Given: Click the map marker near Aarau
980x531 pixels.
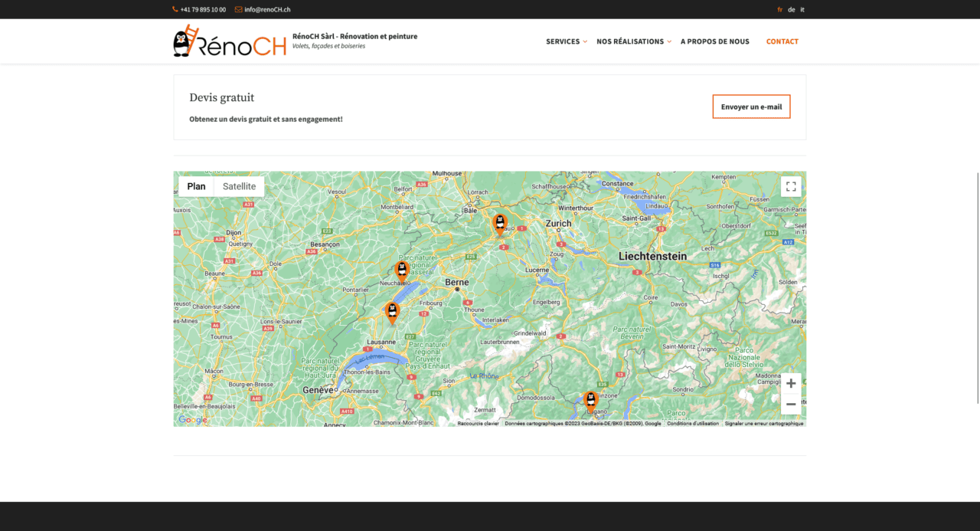Looking at the screenshot, I should pyautogui.click(x=500, y=223).
